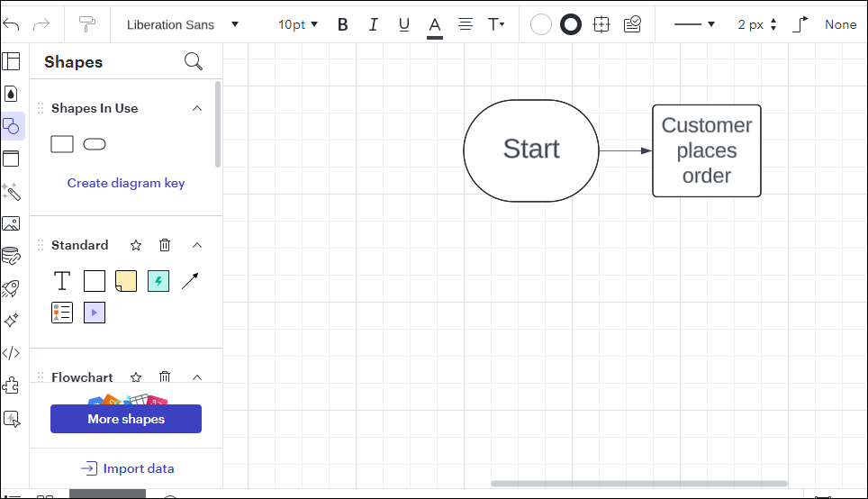868x499 pixels.
Task: Select the Shapes panel icon in sidebar
Action: (x=13, y=126)
